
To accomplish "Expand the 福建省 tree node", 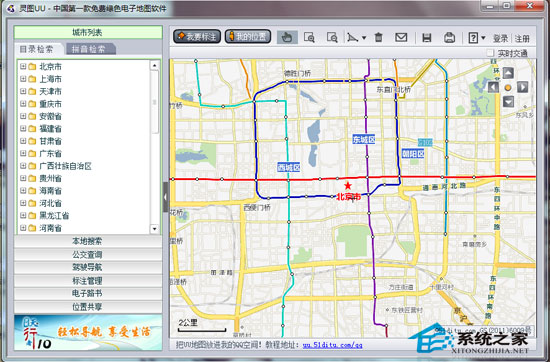I will pos(23,128).
